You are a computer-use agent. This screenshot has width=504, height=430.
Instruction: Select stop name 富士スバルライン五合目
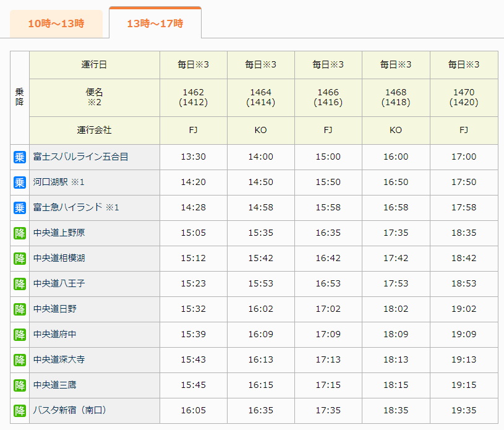pos(80,157)
